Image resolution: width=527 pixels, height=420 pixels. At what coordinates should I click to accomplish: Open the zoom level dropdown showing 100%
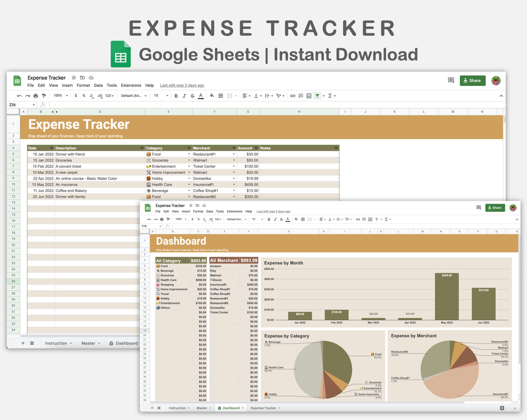click(x=60, y=96)
